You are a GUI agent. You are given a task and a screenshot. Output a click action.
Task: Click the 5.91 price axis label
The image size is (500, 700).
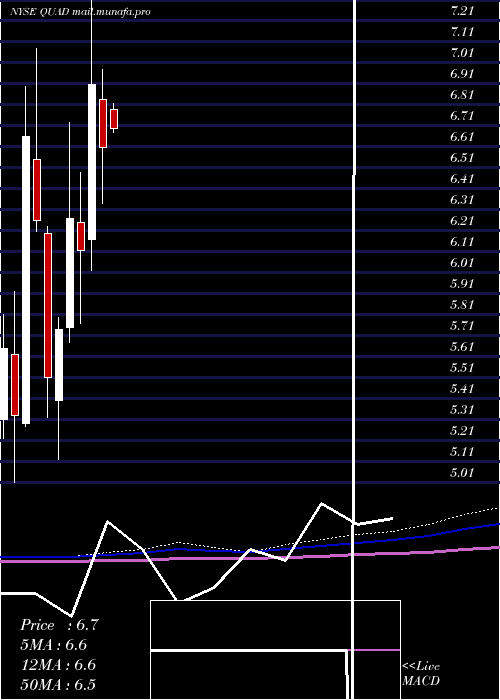pos(462,284)
